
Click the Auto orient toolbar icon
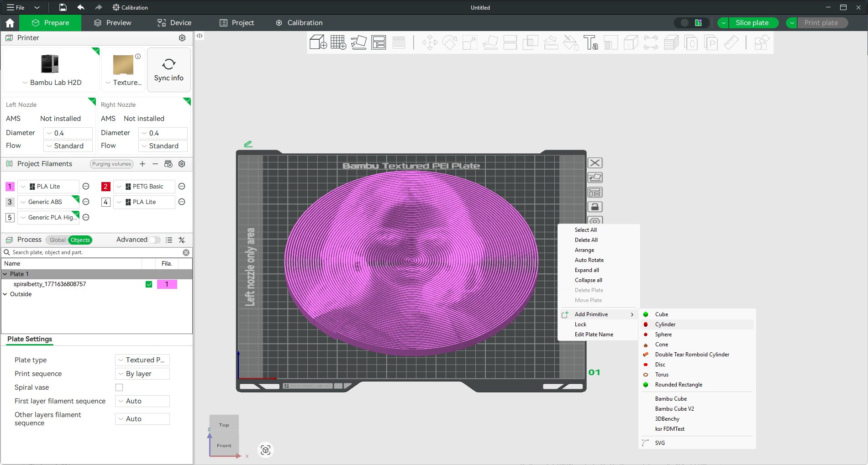click(x=358, y=42)
